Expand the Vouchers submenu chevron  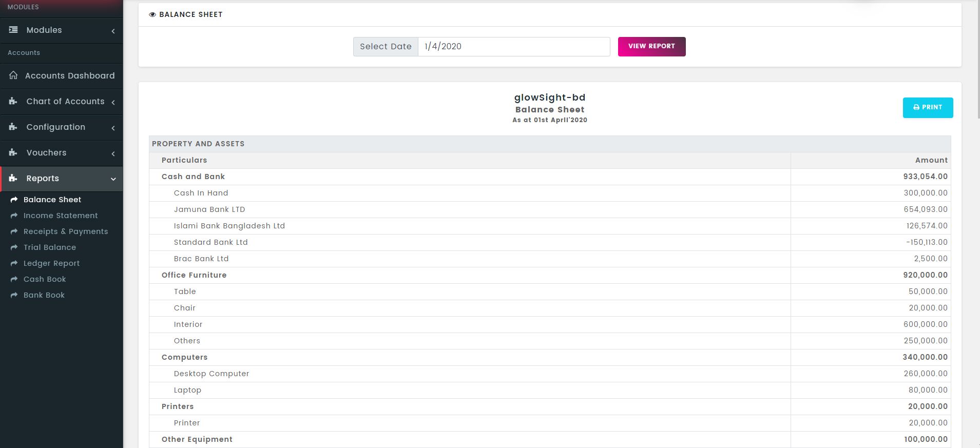pos(113,153)
